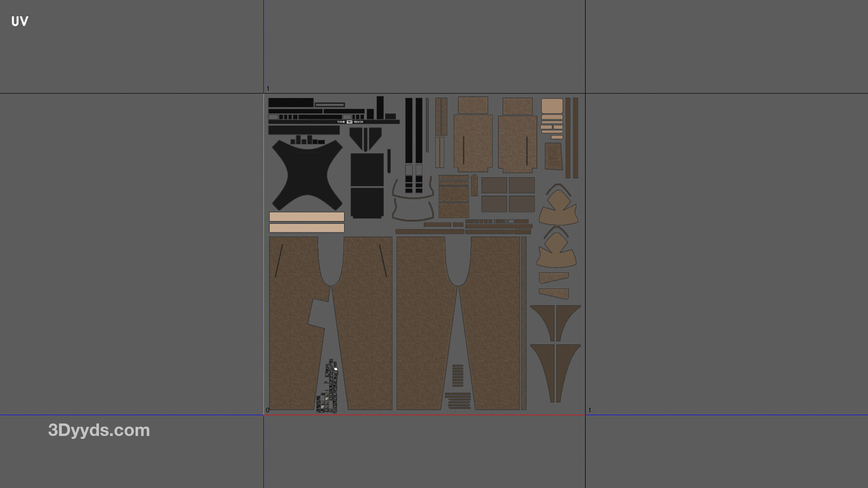Screen dimensions: 868x488
Task: Select the lower beige rectangular strip island
Action: tap(307, 228)
